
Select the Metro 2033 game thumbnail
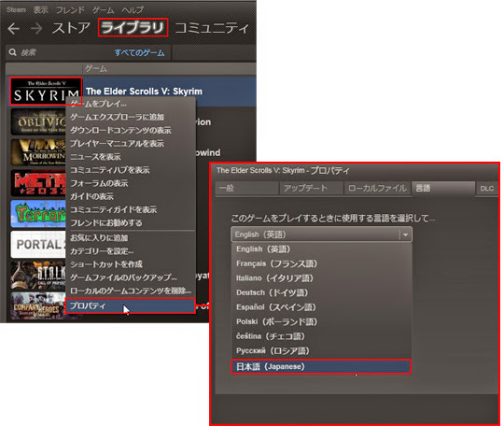(38, 183)
